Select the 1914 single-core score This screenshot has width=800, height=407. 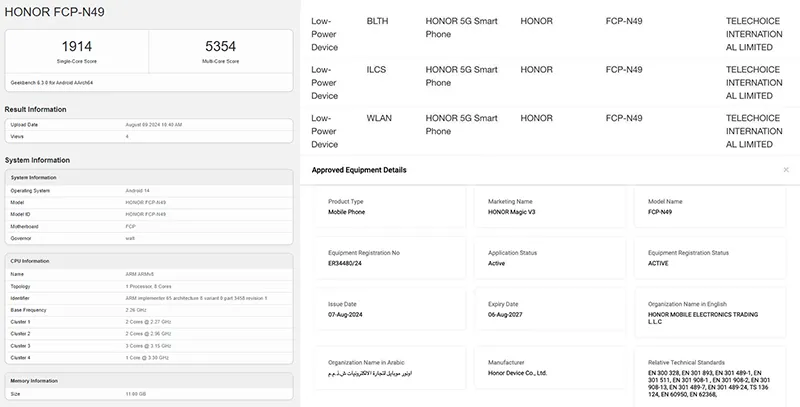click(x=77, y=46)
